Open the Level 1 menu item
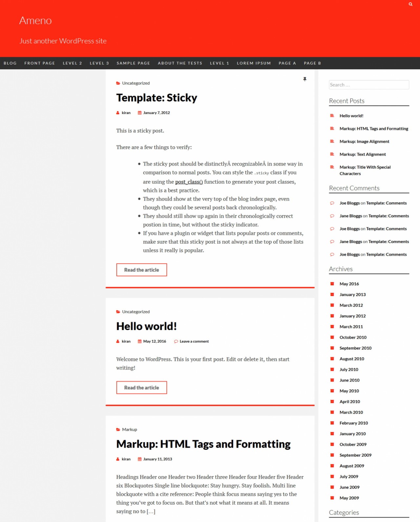420x522 pixels. coord(220,63)
